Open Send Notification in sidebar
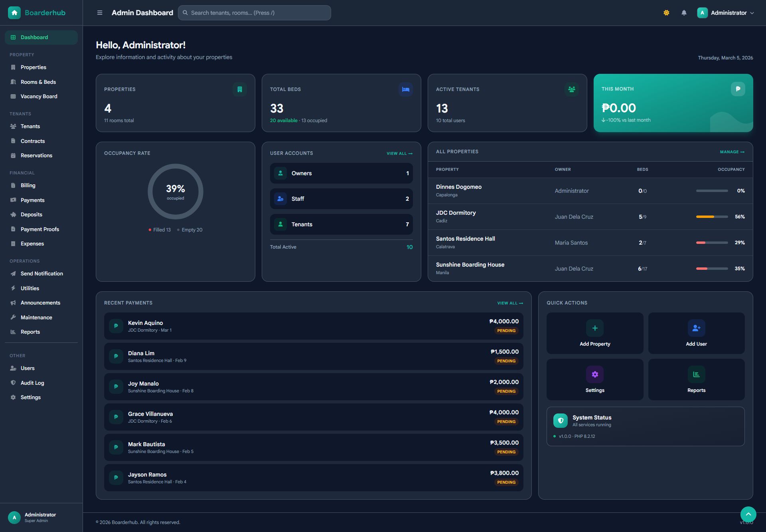766x532 pixels. (41, 274)
